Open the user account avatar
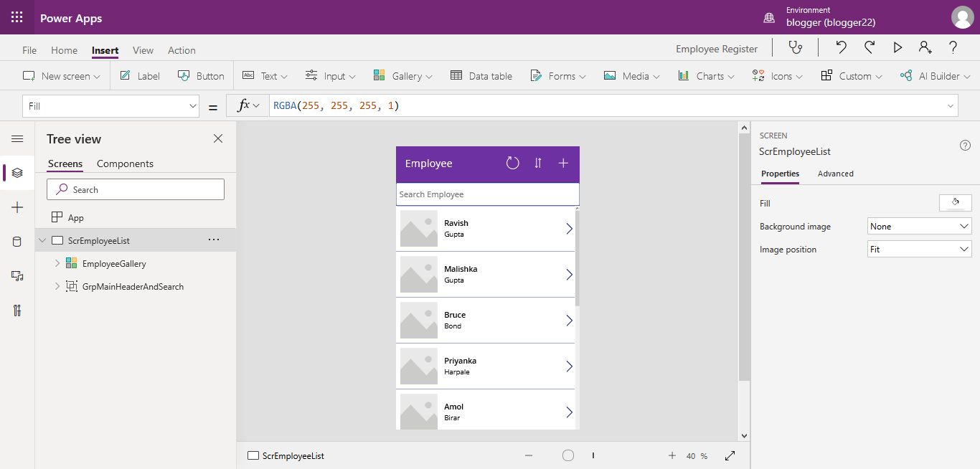Screen dimensions: 980x469 962,17
